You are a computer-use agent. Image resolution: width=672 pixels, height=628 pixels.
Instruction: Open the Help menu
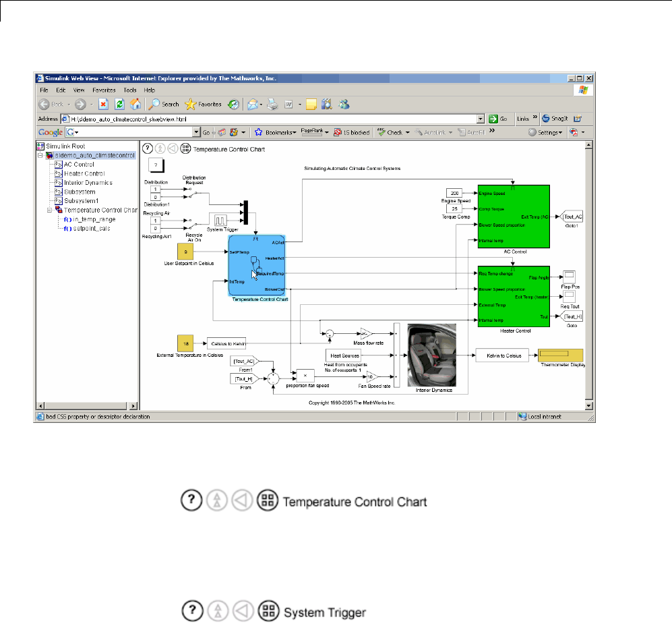(150, 90)
